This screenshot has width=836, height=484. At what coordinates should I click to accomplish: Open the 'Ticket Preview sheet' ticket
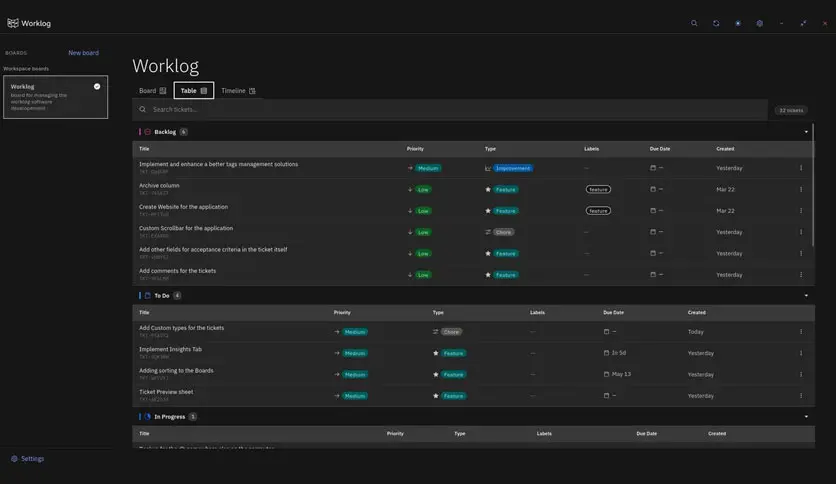point(166,392)
